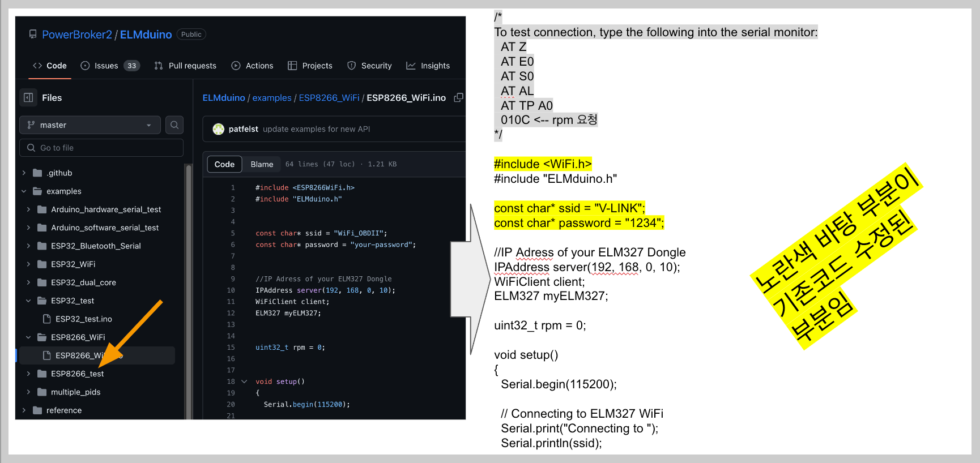Collapse the examples folder chevron

coord(24,191)
